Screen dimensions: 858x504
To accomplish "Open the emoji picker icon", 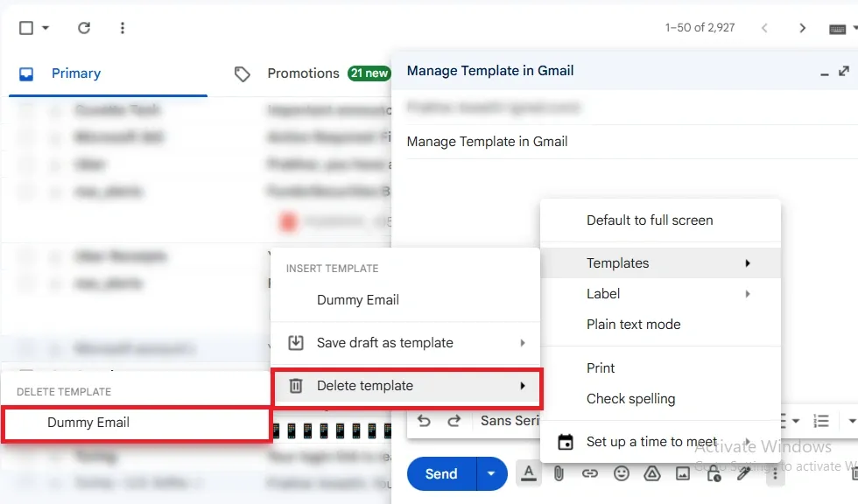I will [x=621, y=473].
